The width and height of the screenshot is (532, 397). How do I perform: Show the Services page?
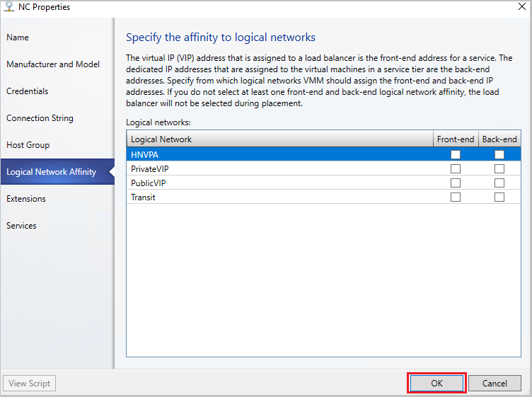[21, 226]
